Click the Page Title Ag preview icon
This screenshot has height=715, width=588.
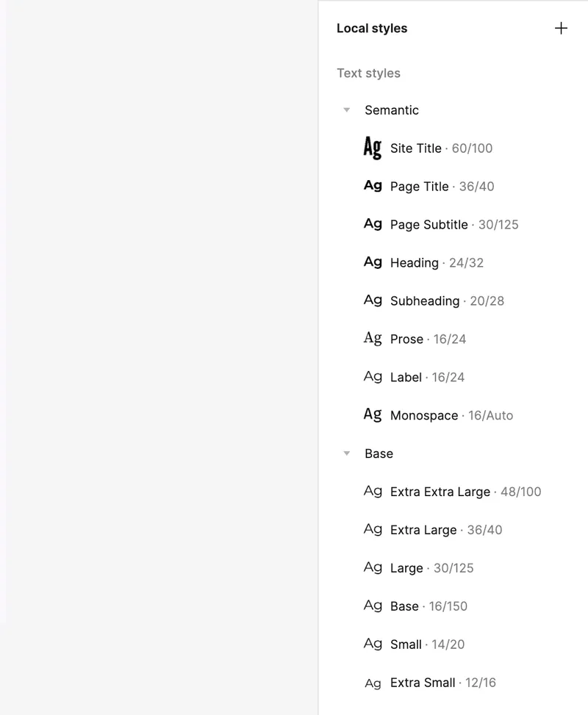373,186
